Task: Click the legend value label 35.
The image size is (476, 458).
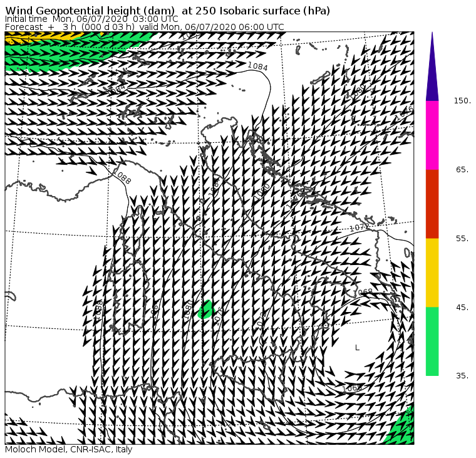Action: [x=463, y=376]
